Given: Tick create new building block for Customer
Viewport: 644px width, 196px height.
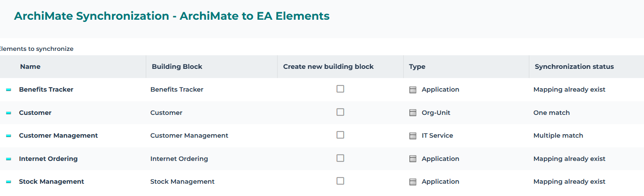Looking at the screenshot, I should pos(340,112).
